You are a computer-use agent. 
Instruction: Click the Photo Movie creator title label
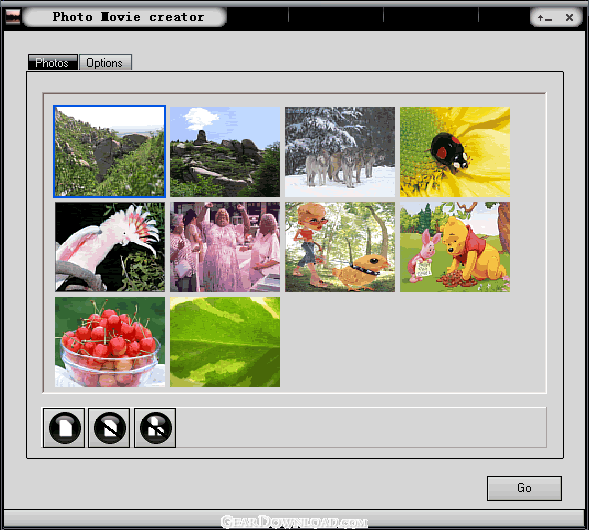coord(128,17)
